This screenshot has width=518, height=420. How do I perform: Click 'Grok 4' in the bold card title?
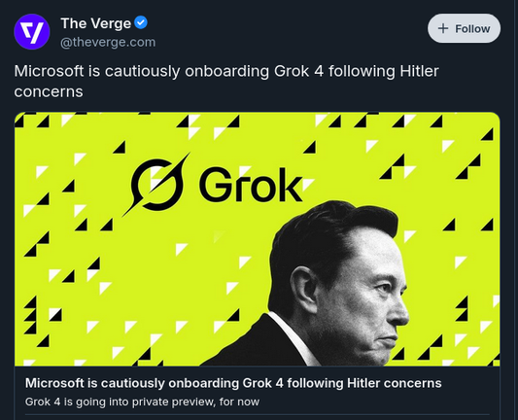click(263, 383)
